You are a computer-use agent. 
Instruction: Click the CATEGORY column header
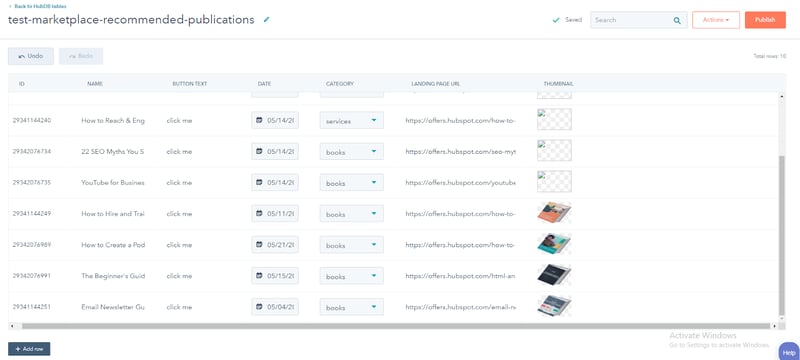tap(340, 84)
